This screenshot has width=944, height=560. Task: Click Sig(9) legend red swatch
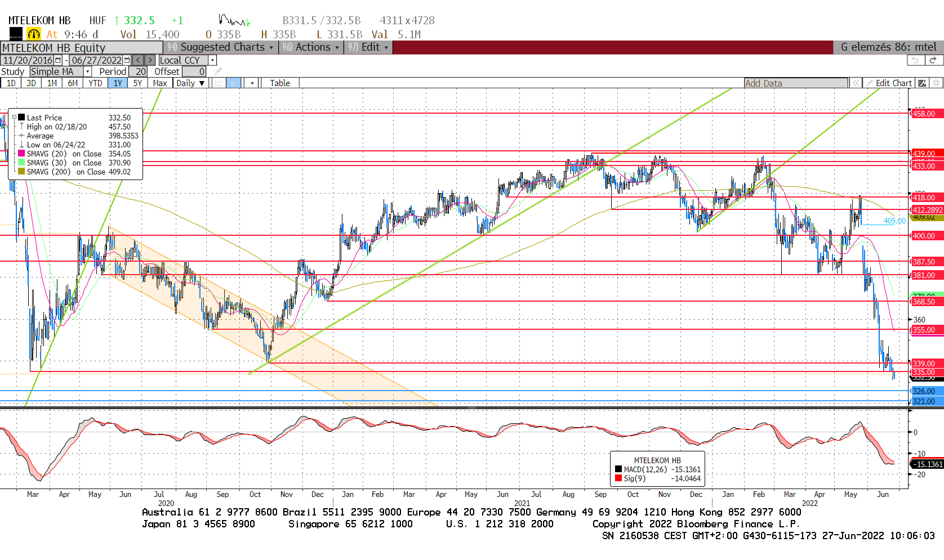point(618,478)
